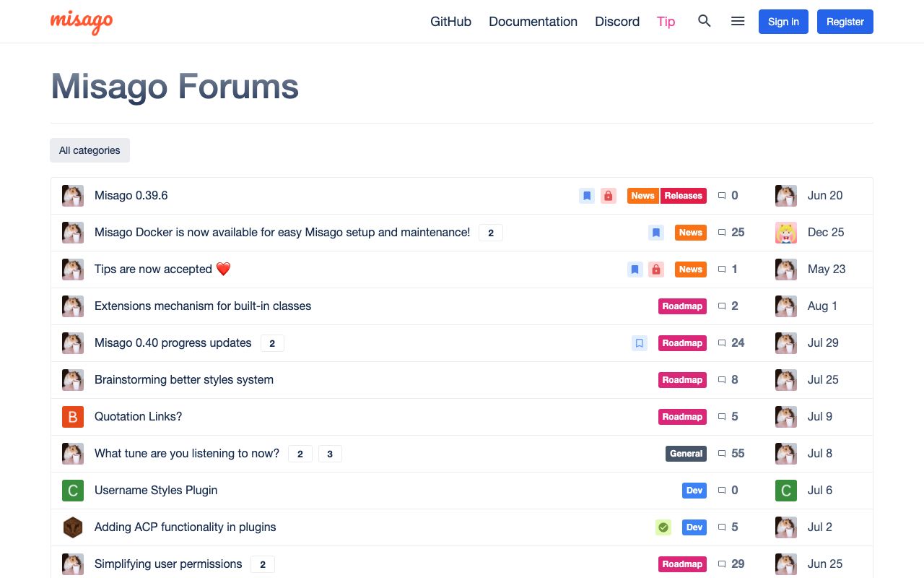This screenshot has height=578, width=924.
Task: Go to page 2 of Misago Docker thread
Action: (x=491, y=233)
